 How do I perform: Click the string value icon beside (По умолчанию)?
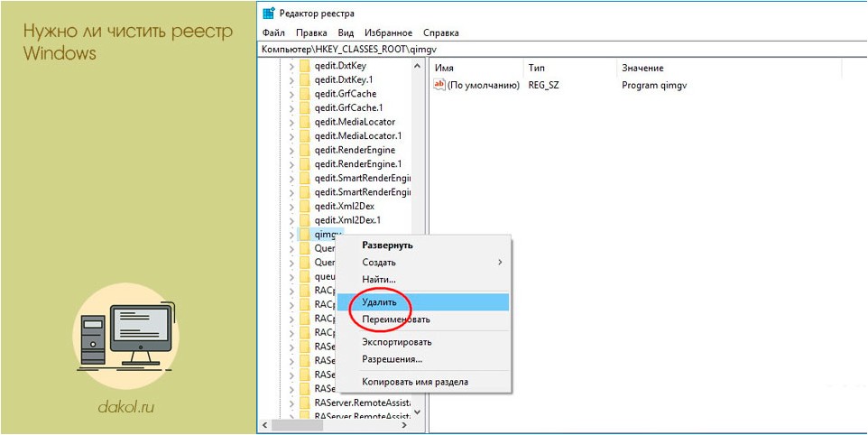[x=439, y=85]
